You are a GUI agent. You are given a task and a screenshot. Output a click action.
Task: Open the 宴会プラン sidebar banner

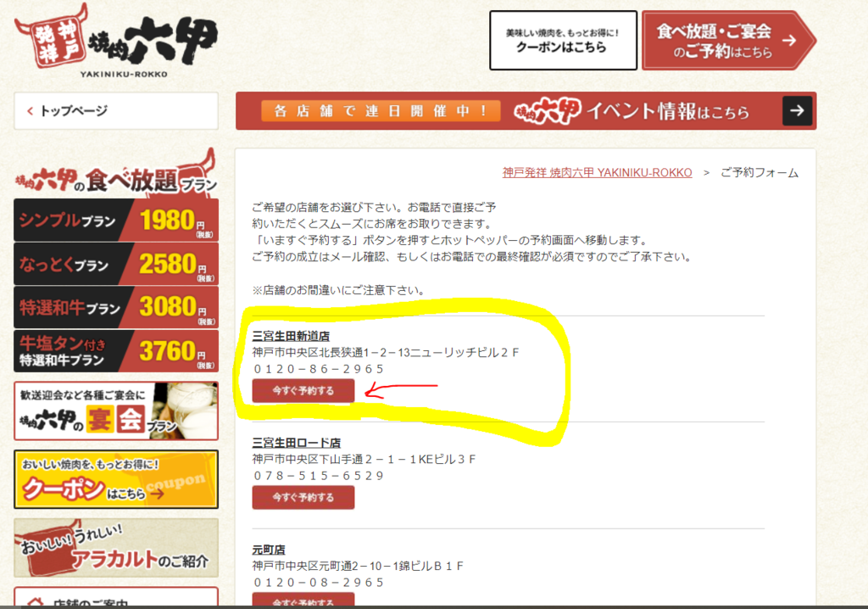click(115, 411)
